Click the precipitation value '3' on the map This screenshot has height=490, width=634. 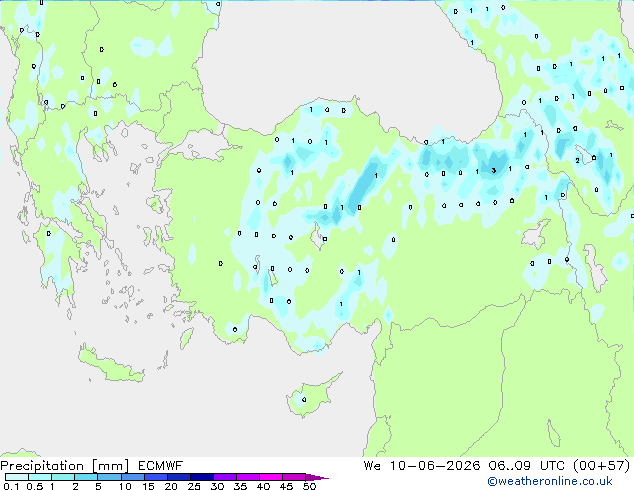point(494,170)
